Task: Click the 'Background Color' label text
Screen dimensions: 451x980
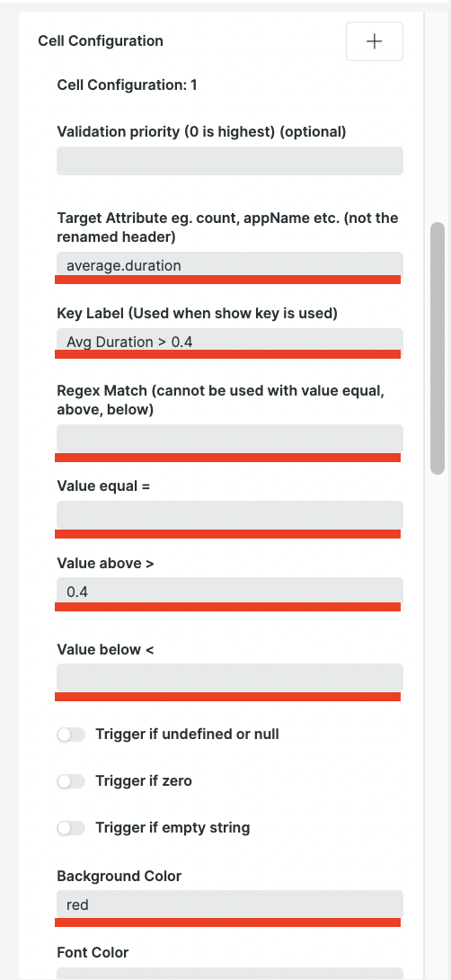Action: coord(119,877)
